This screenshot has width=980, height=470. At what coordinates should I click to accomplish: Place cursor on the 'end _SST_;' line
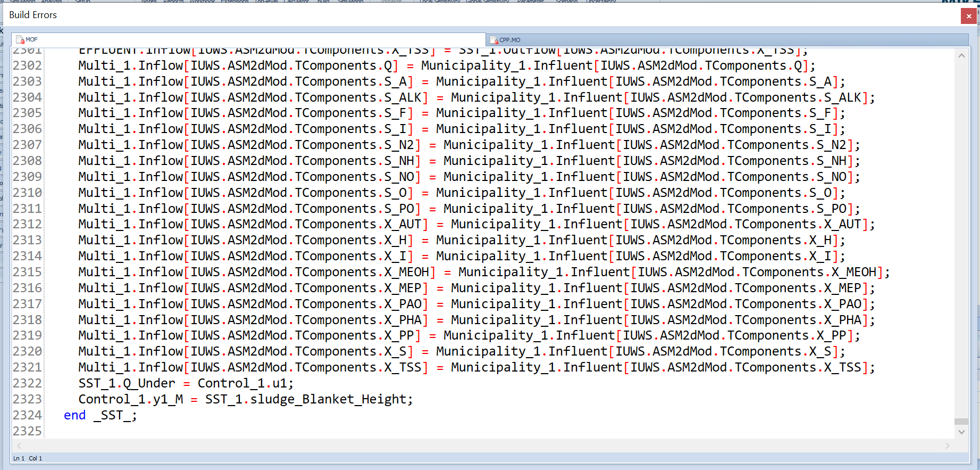tap(100, 415)
